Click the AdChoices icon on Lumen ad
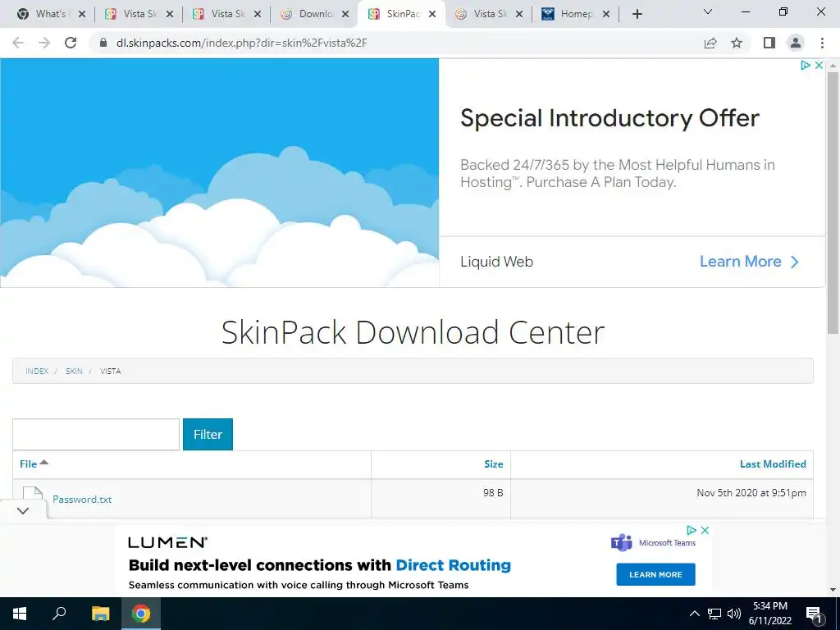Screen dimensions: 840x630 [x=692, y=531]
